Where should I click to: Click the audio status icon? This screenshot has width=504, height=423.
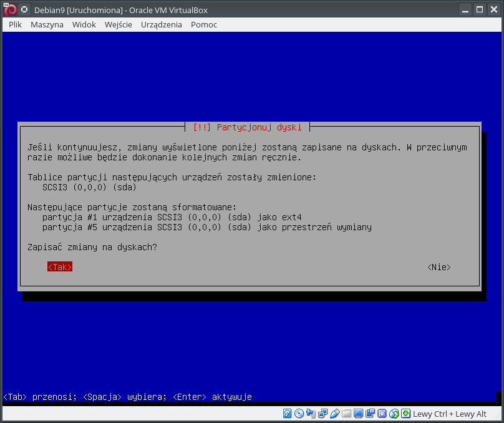(x=311, y=414)
